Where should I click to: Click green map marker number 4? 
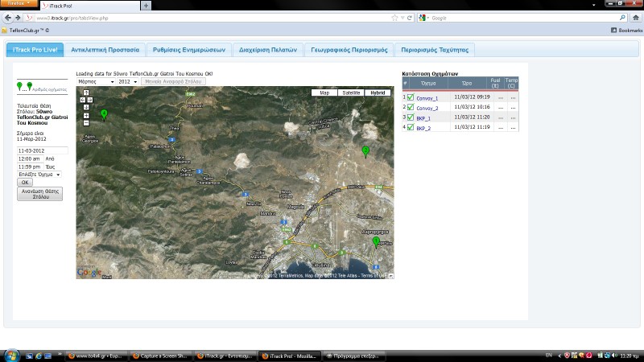104,114
